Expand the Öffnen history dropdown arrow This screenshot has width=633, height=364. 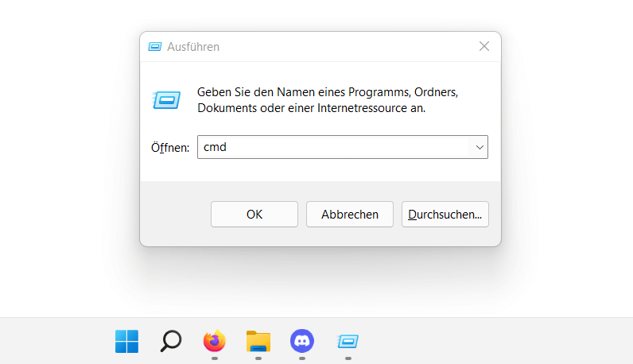tap(480, 147)
